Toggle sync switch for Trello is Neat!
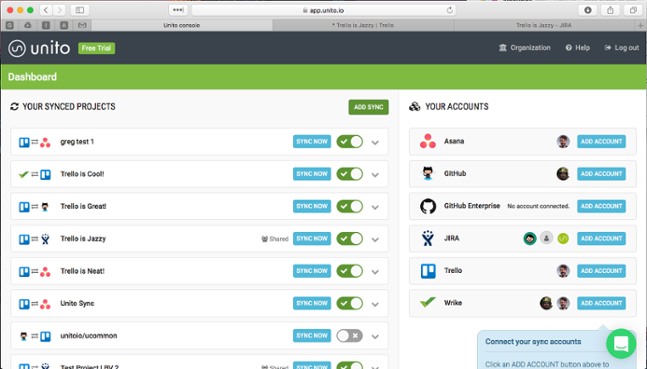Viewport: 647px width, 369px height. coord(349,271)
